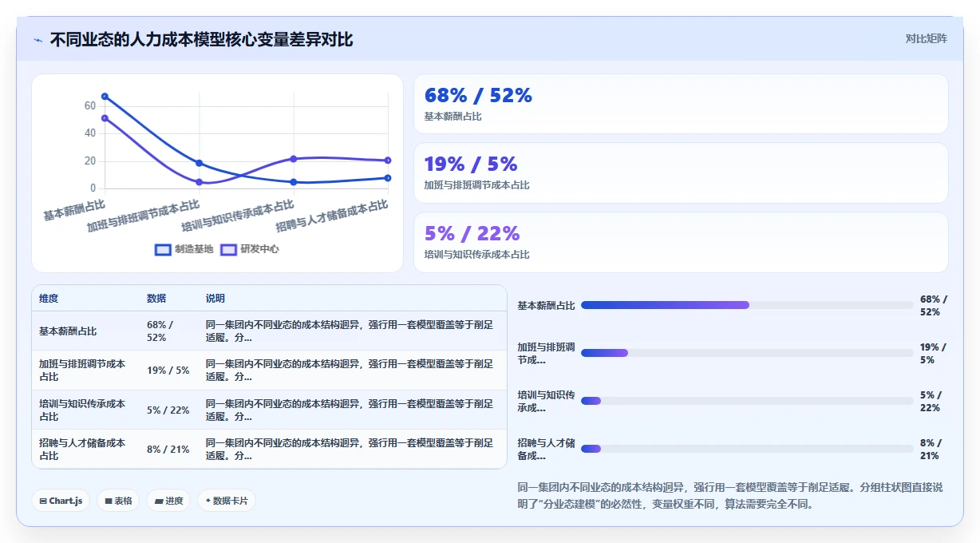Click the 招聘与人才储备成本占比 x-axis label
The image size is (980, 543).
pos(332,216)
